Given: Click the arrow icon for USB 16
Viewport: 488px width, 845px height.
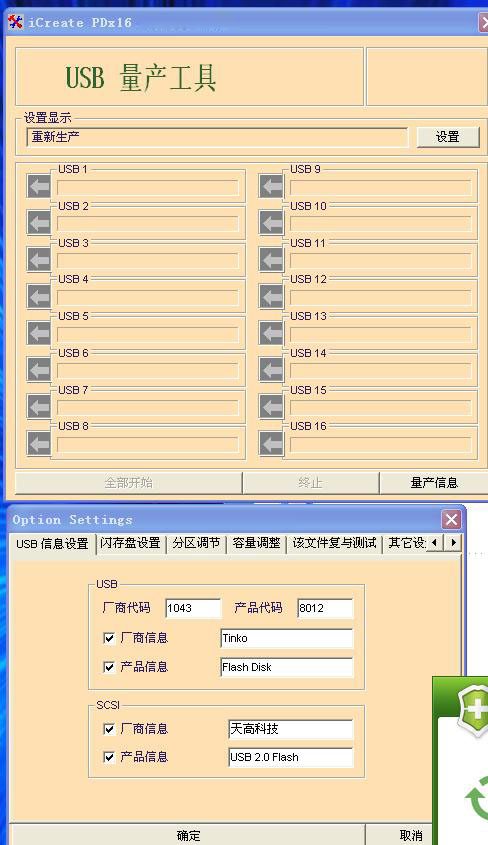Looking at the screenshot, I should click(271, 443).
